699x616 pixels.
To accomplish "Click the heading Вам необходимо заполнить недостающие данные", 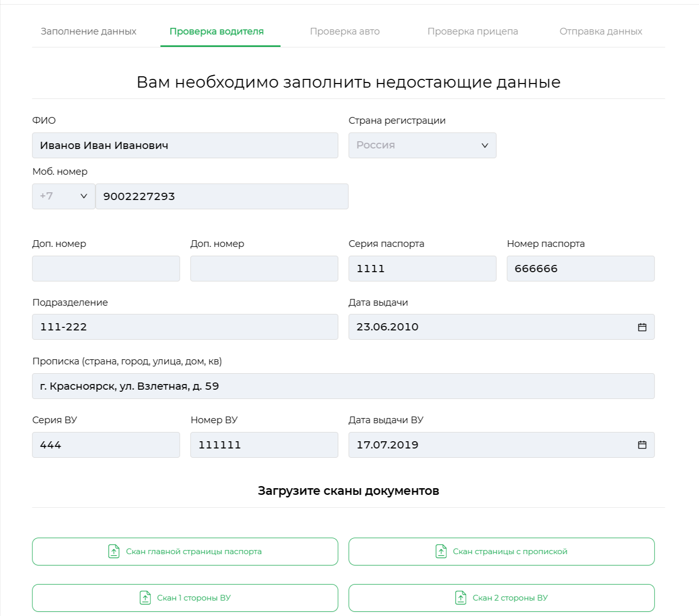I will point(348,82).
